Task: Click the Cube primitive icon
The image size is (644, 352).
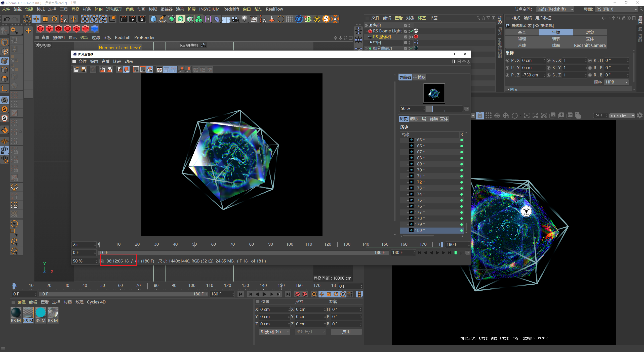Action: click(x=153, y=19)
